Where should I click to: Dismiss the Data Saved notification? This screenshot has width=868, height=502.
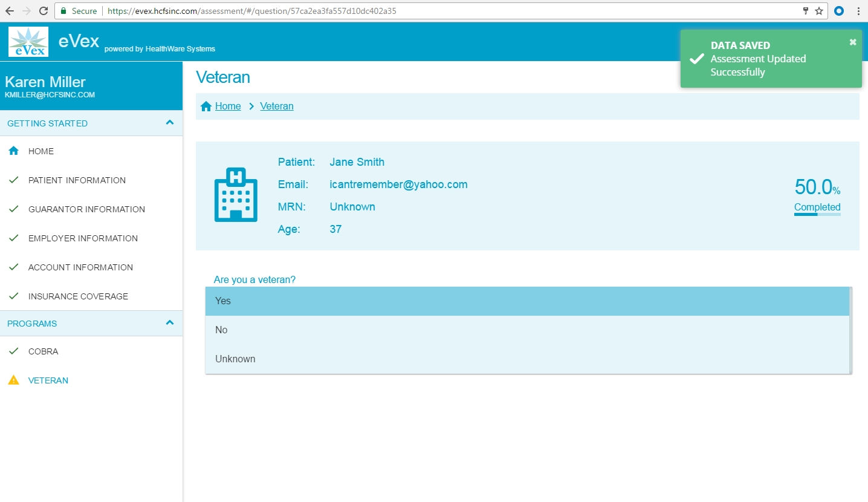(x=852, y=42)
